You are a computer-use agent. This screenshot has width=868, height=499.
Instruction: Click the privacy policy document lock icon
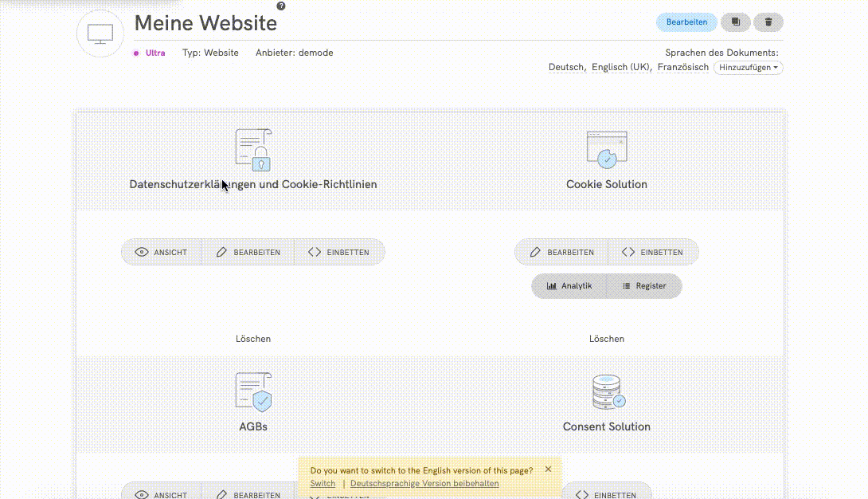coord(253,150)
